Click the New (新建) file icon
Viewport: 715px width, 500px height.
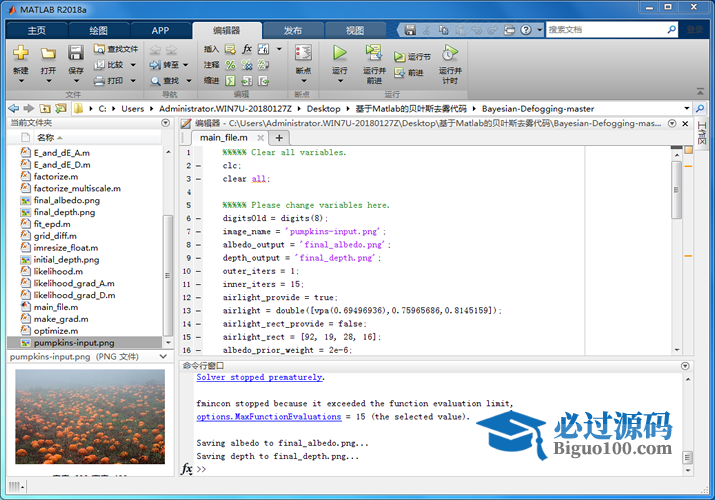(20, 53)
